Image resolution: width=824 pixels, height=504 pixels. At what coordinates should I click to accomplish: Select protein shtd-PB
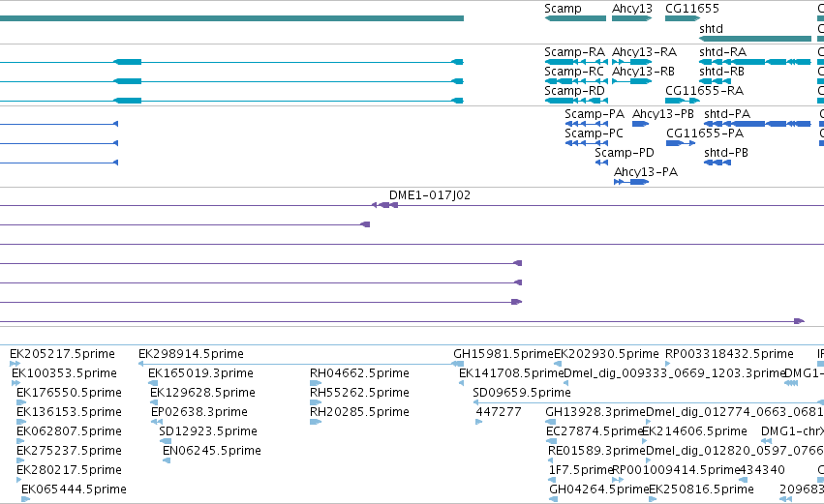coord(726,153)
